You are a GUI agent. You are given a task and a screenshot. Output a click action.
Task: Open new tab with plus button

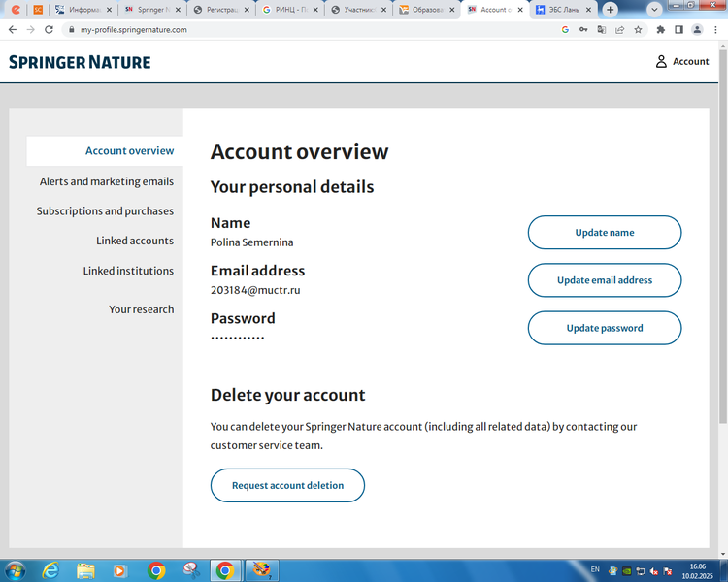point(611,9)
